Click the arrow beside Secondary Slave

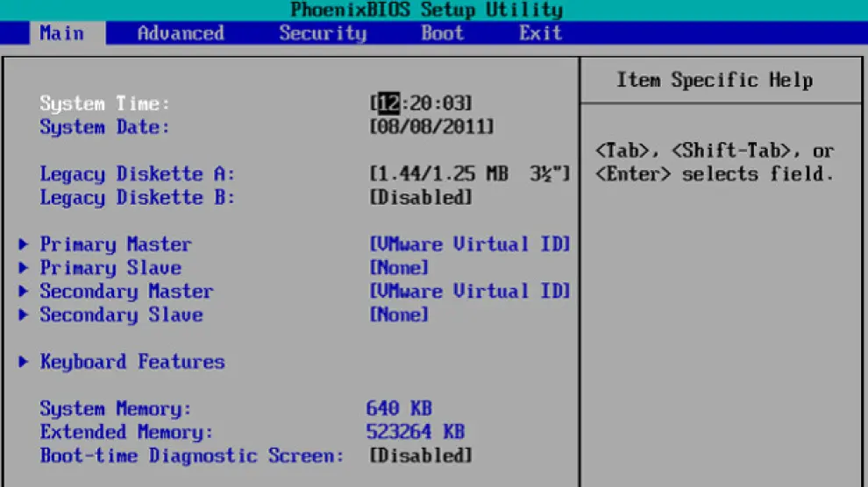point(24,315)
